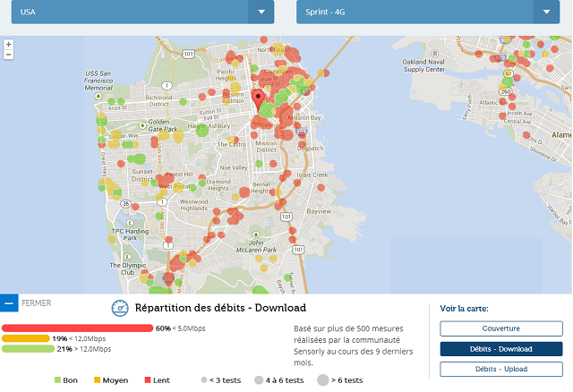Click the large '> 6 tests' legend circle
573x392 pixels.
[323, 380]
